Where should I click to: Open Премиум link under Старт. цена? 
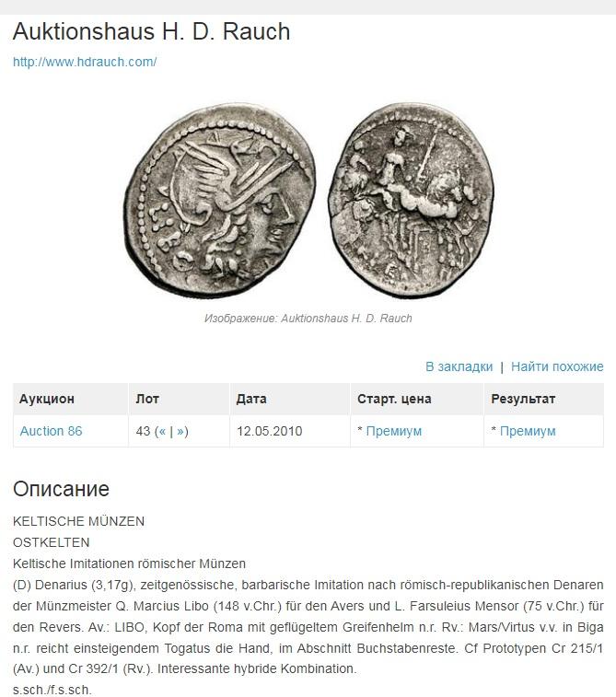click(x=394, y=431)
